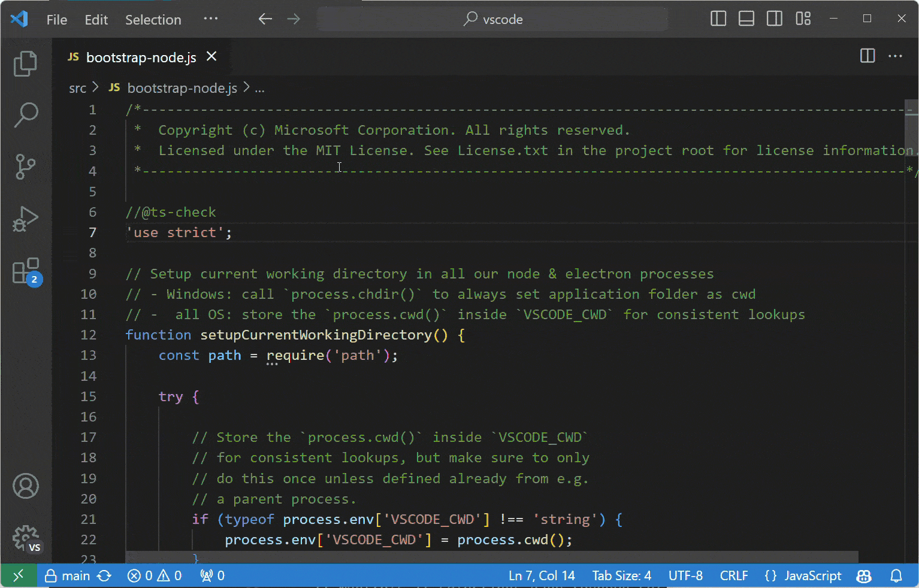The width and height of the screenshot is (919, 588).
Task: Open the title bar overflow menu (...)
Action: point(211,19)
